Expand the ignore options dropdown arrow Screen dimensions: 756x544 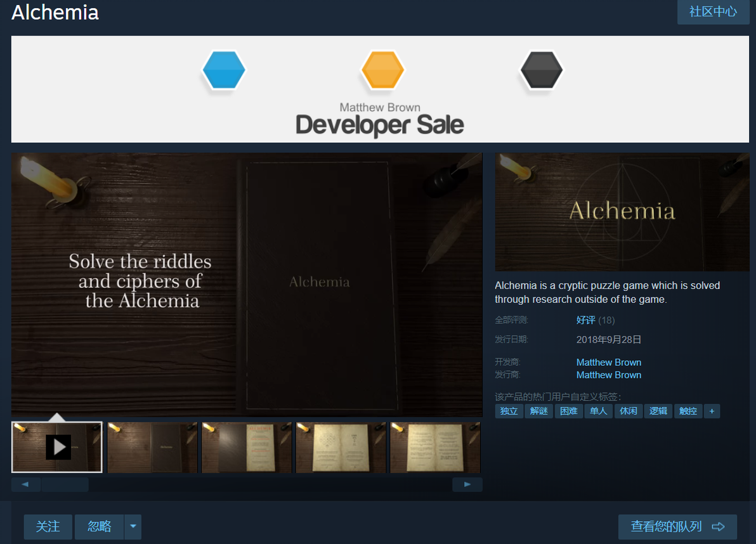point(133,527)
